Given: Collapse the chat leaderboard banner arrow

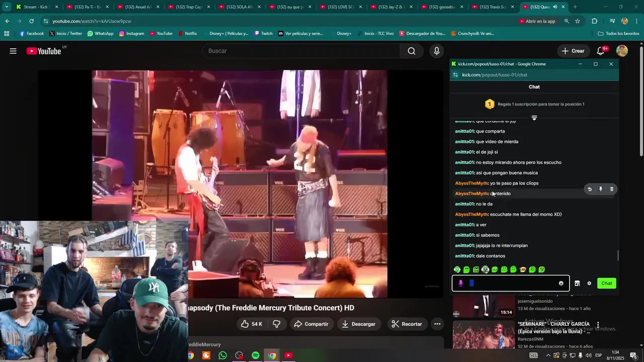Looking at the screenshot, I should pyautogui.click(x=534, y=118).
